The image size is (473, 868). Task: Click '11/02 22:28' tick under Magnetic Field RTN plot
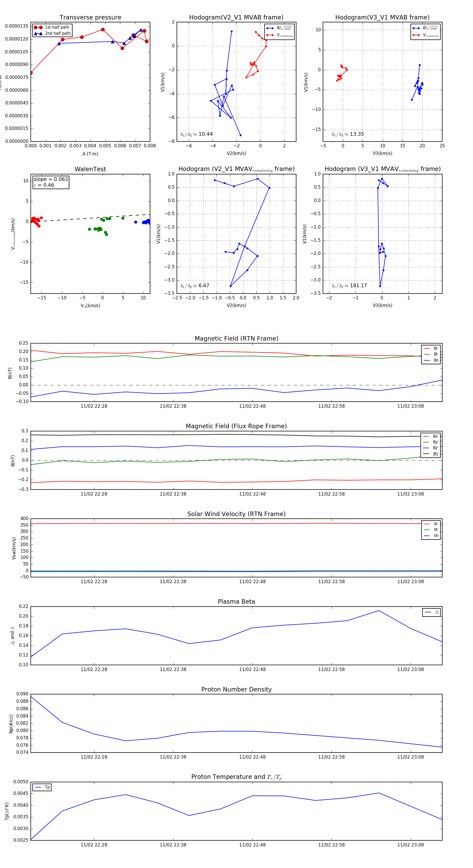tap(94, 406)
